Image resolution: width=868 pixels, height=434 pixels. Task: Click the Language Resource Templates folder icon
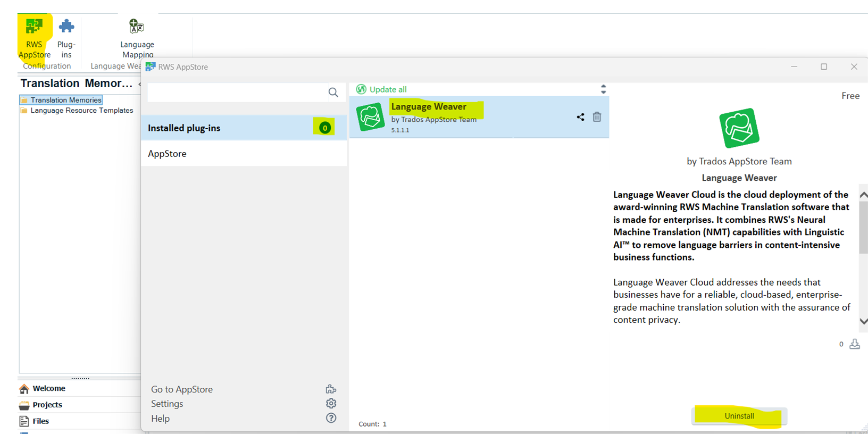pos(24,111)
